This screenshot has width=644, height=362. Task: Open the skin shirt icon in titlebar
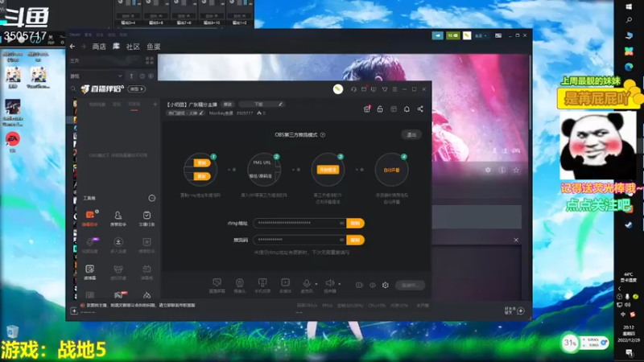(385, 89)
